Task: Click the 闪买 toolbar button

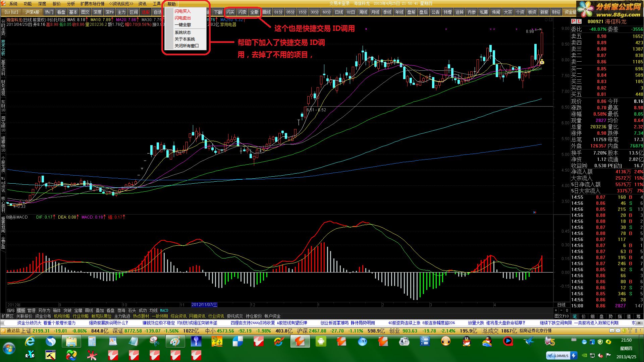Action: pyautogui.click(x=230, y=12)
